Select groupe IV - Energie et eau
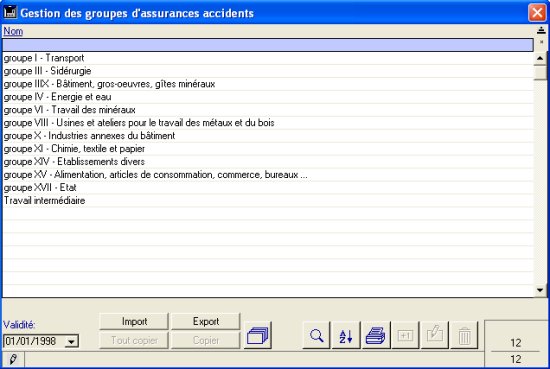Viewport: 550px width, 369px height. click(268, 97)
